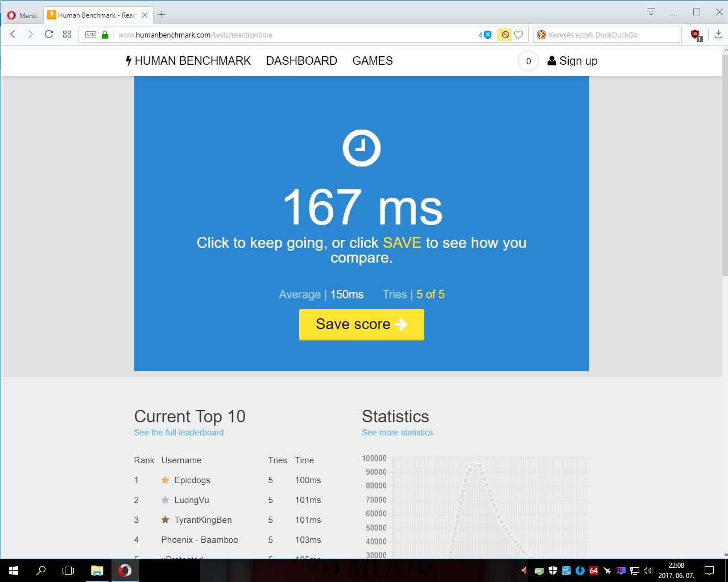Open the GAMES page

(x=373, y=61)
